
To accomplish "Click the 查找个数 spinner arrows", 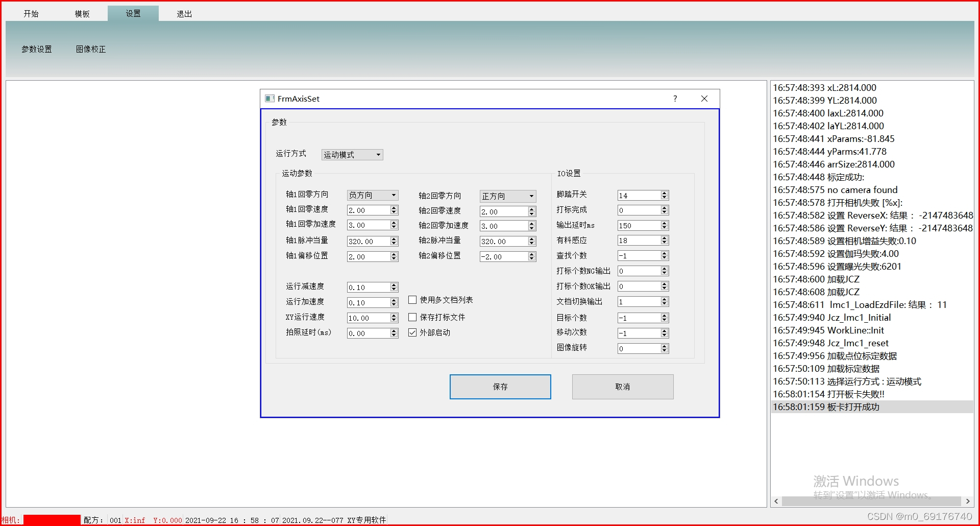I will [665, 256].
